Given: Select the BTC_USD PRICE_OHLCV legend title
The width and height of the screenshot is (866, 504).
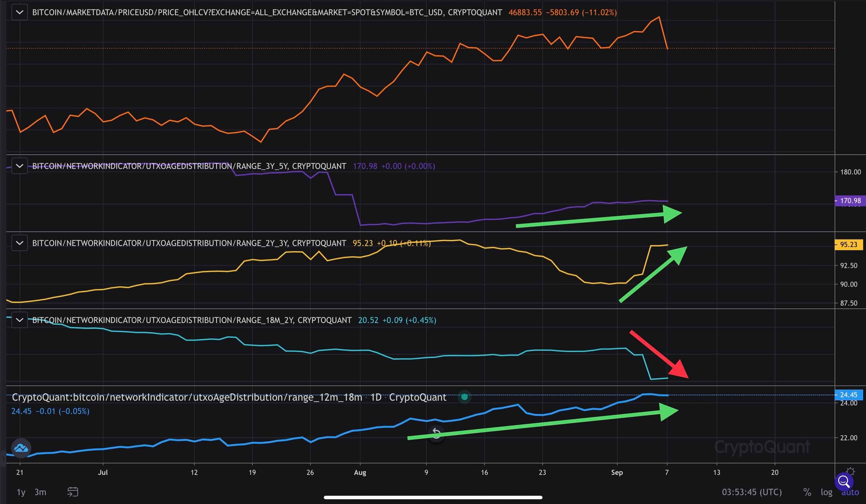Looking at the screenshot, I should tap(267, 13).
